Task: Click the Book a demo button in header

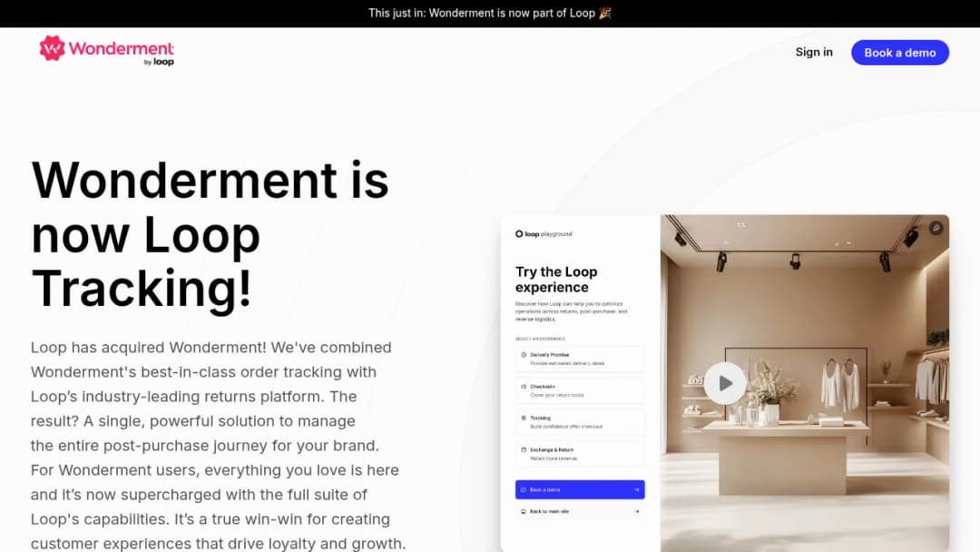Action: [900, 53]
